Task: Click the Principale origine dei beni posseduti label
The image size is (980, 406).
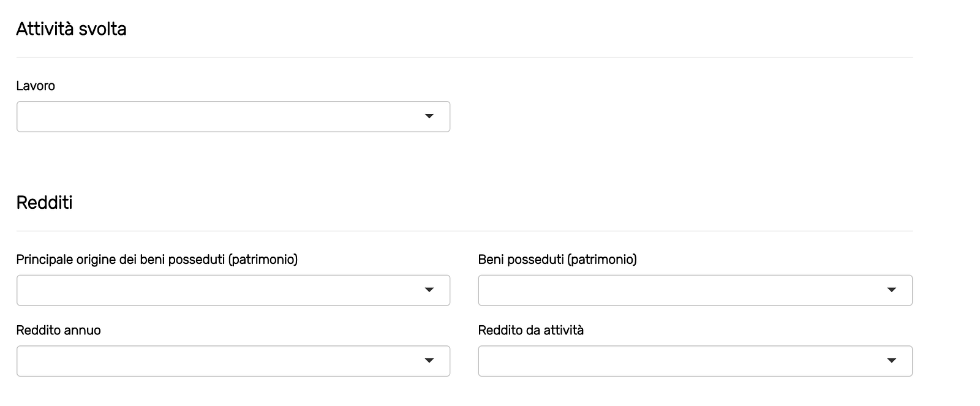Action: tap(123, 260)
